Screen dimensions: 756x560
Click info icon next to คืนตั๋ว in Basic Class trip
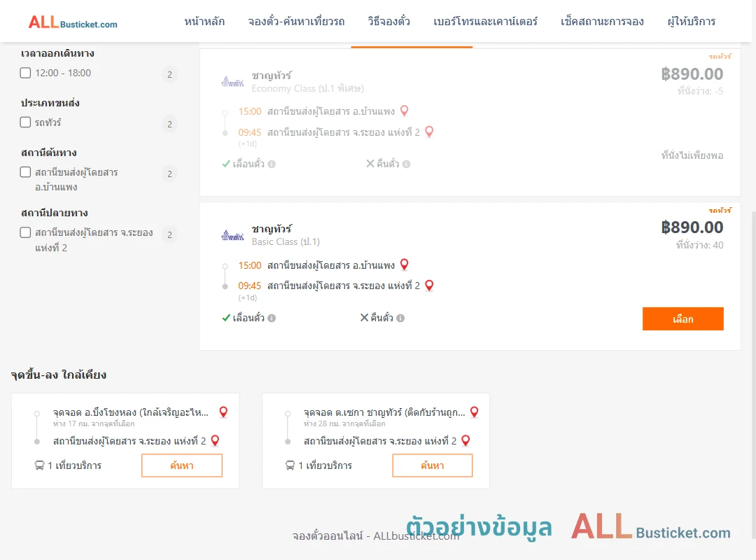[400, 318]
